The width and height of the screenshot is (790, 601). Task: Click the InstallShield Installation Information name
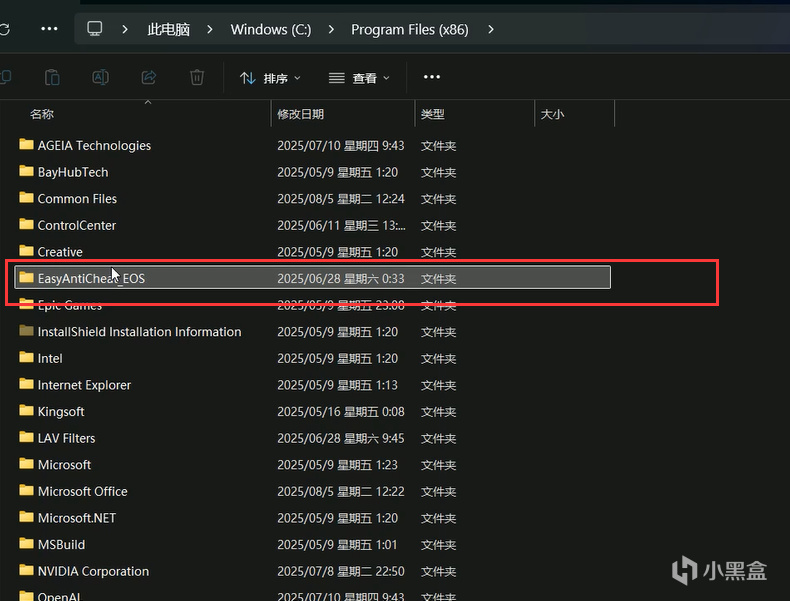[x=140, y=332]
